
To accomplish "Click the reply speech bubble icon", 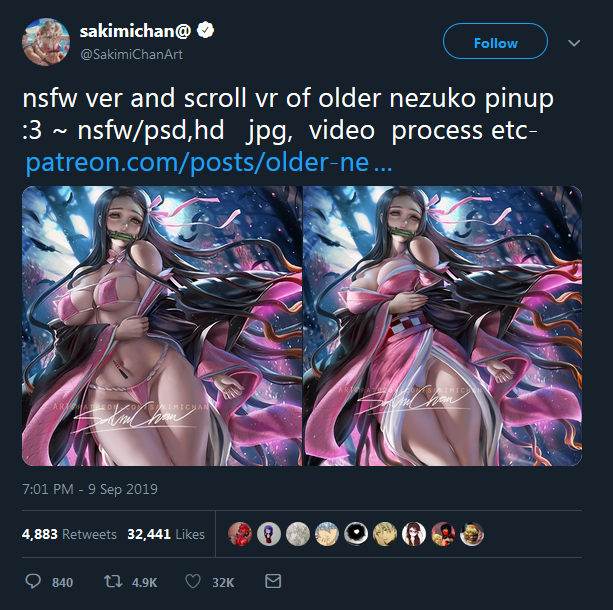I will 33,581.
